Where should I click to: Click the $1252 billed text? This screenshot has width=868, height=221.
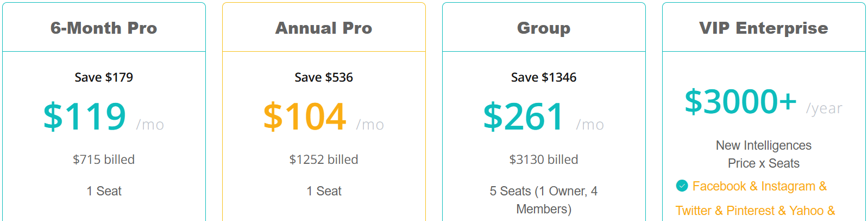pyautogui.click(x=324, y=159)
